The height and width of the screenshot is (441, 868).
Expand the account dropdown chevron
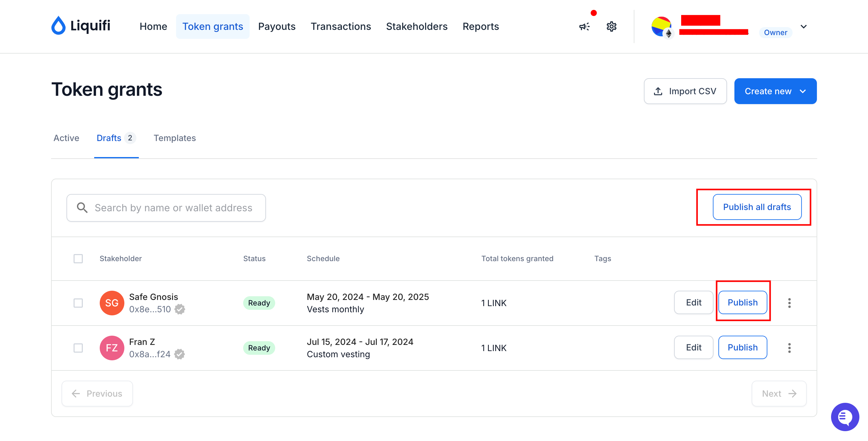804,26
